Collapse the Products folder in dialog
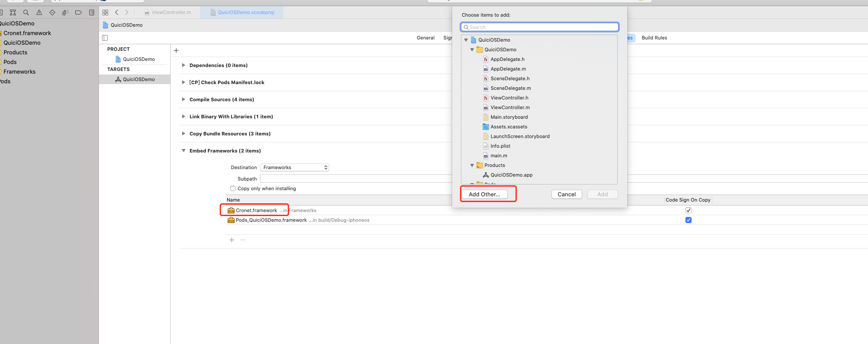The width and height of the screenshot is (868, 344). point(472,165)
